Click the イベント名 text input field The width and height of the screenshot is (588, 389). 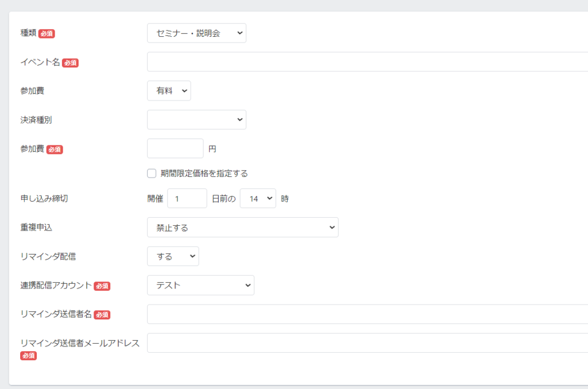(367, 62)
